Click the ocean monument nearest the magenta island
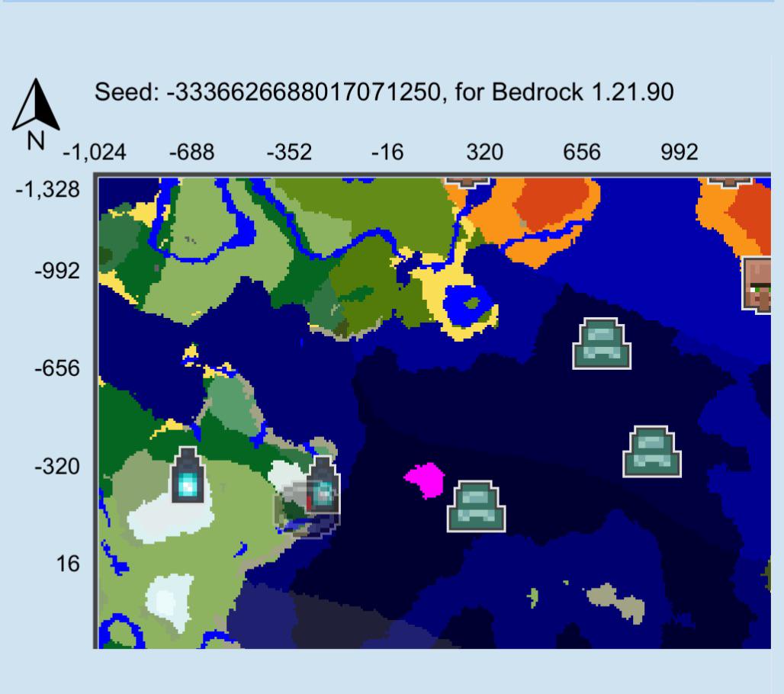This screenshot has width=784, height=694. click(476, 506)
